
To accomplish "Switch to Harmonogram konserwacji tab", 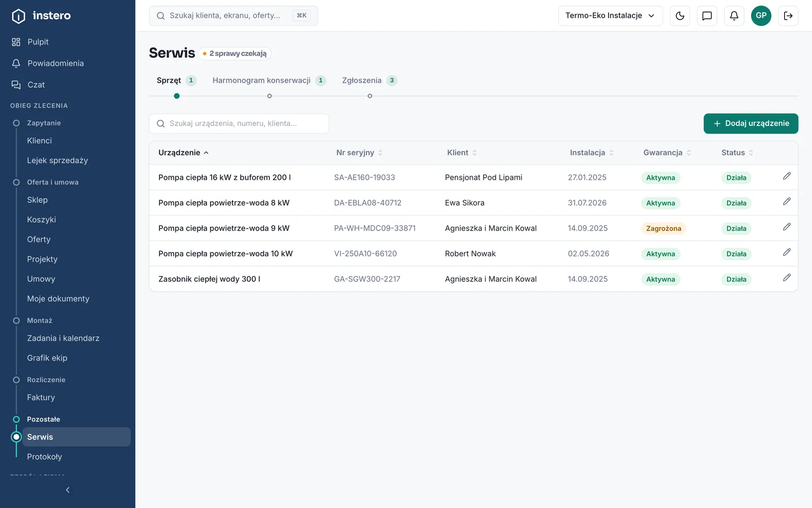I will [x=269, y=80].
